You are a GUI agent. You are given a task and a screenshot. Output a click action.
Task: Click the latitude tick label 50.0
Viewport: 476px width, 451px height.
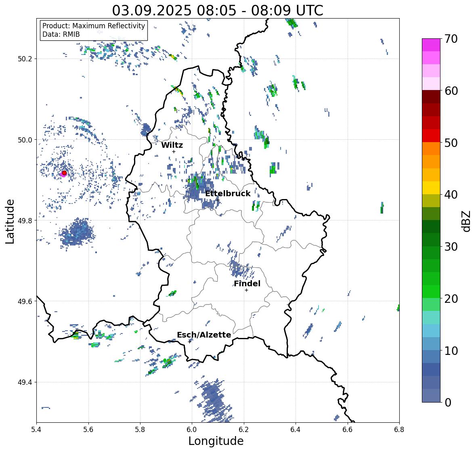point(25,140)
